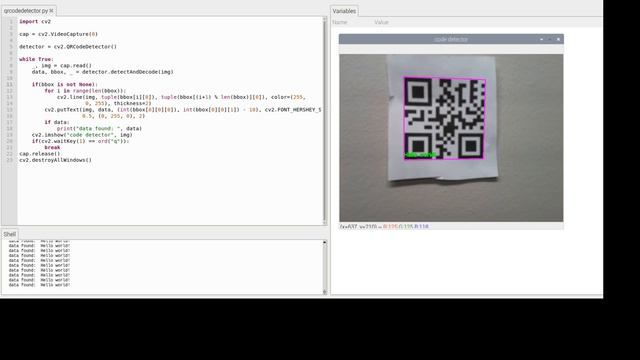Maximize the code detector window
This screenshot has height=360, width=640.
pos(550,39)
